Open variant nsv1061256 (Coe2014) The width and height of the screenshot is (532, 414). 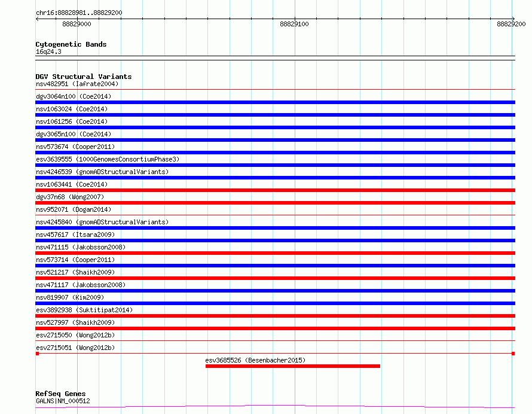[72, 121]
